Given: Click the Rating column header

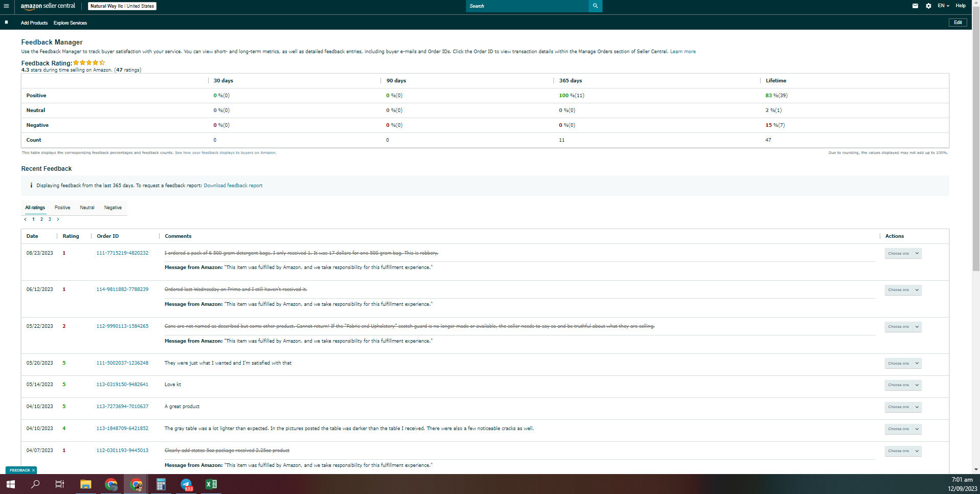Looking at the screenshot, I should point(71,236).
